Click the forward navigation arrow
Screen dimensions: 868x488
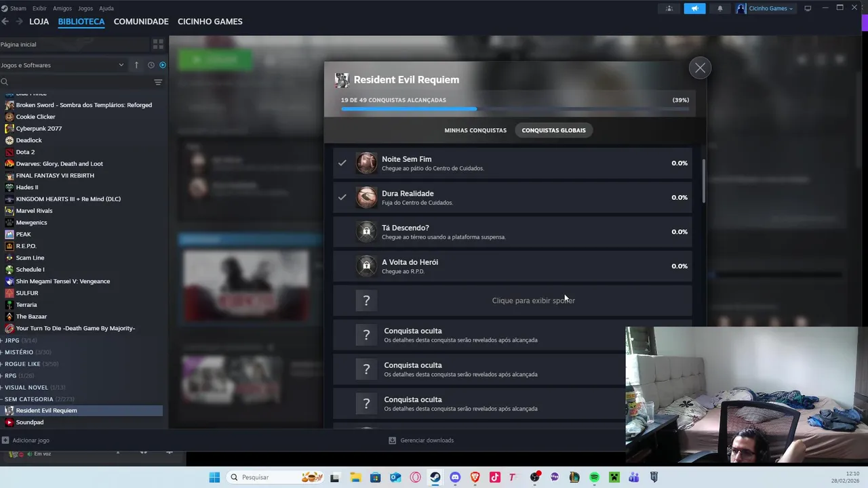20,22
